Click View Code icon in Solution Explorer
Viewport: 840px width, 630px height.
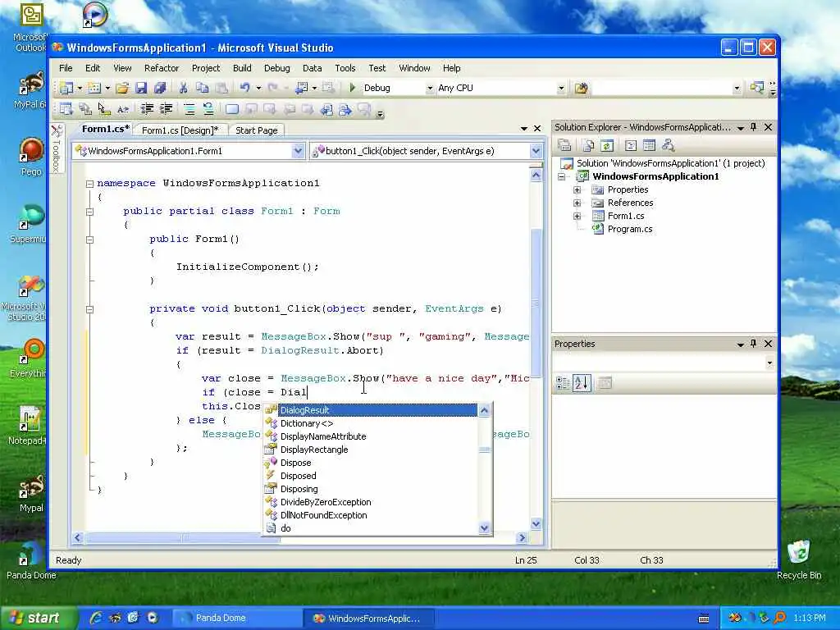click(x=631, y=145)
